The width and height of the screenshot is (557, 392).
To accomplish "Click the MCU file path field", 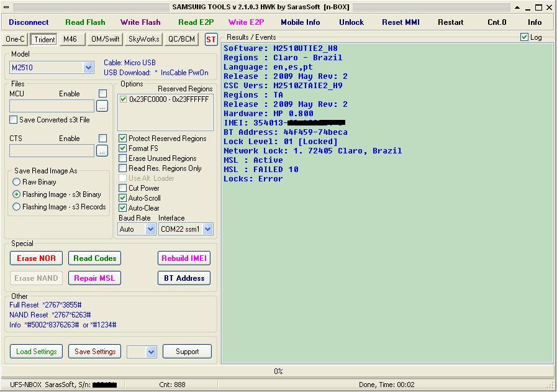I will pyautogui.click(x=52, y=106).
